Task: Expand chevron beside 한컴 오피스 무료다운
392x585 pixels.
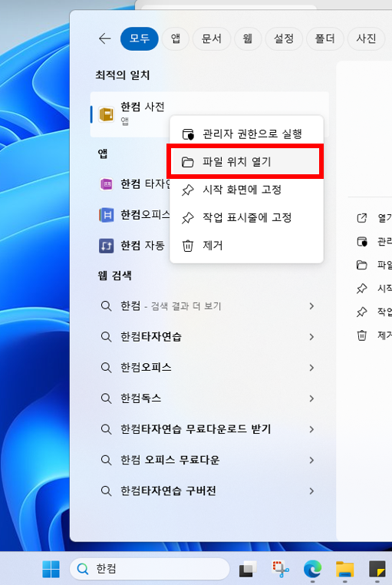Action: tap(311, 460)
